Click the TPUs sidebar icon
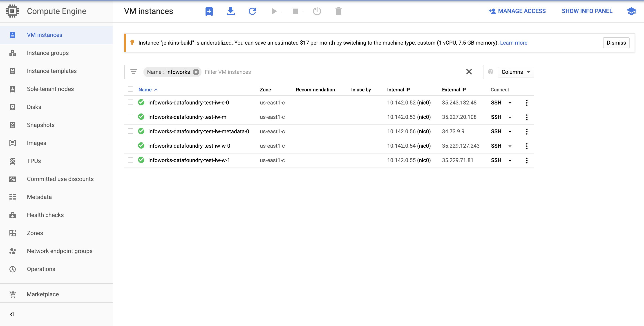This screenshot has width=644, height=326. point(13,161)
